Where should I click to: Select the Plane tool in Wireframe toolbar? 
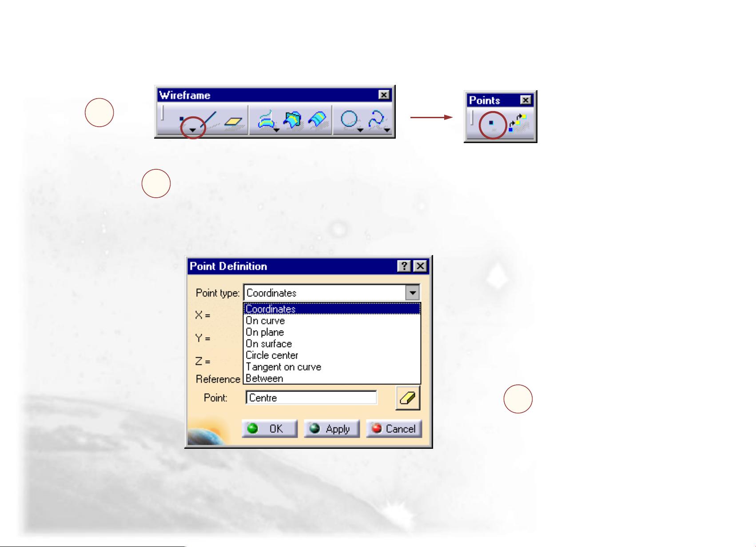tap(233, 121)
